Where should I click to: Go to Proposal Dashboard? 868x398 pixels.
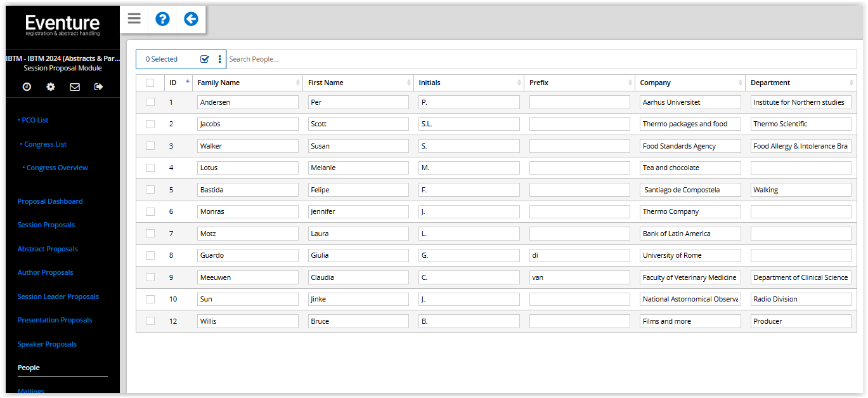(50, 201)
